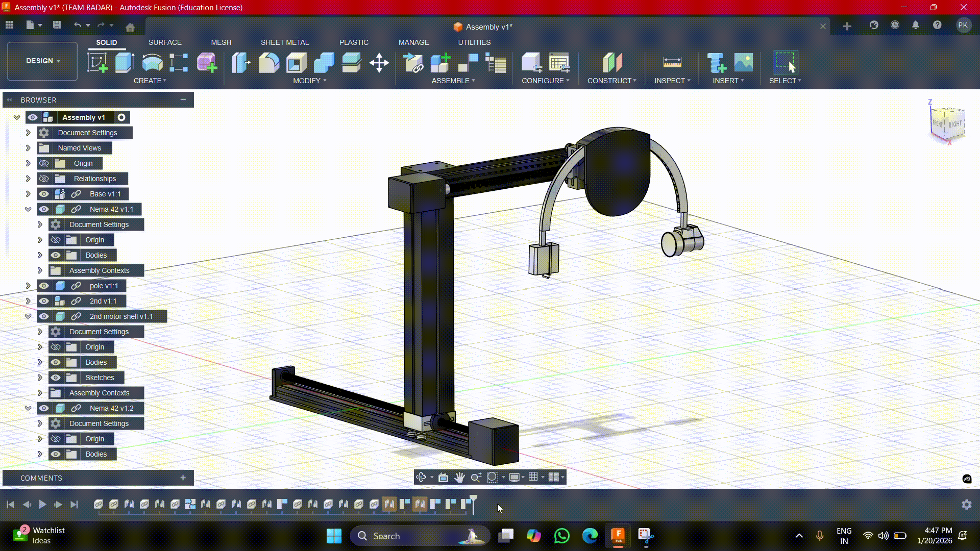The height and width of the screenshot is (551, 980).
Task: Select the Extrude tool
Action: [124, 63]
